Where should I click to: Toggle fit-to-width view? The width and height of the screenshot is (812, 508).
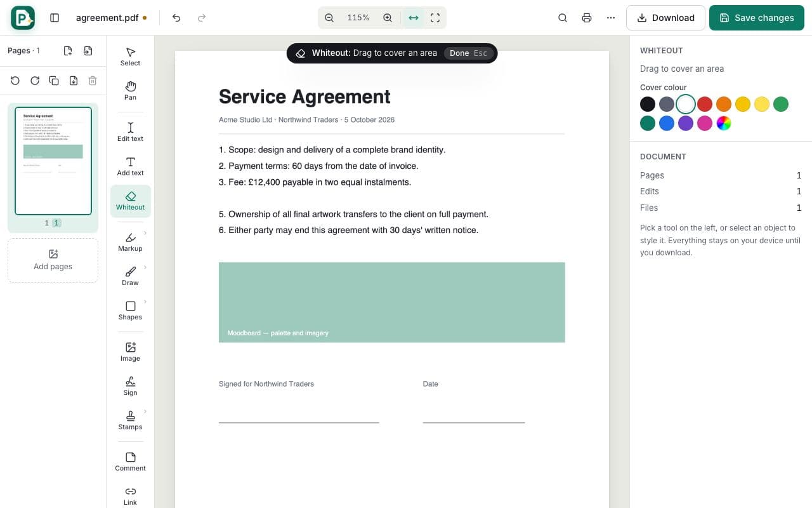pyautogui.click(x=414, y=18)
